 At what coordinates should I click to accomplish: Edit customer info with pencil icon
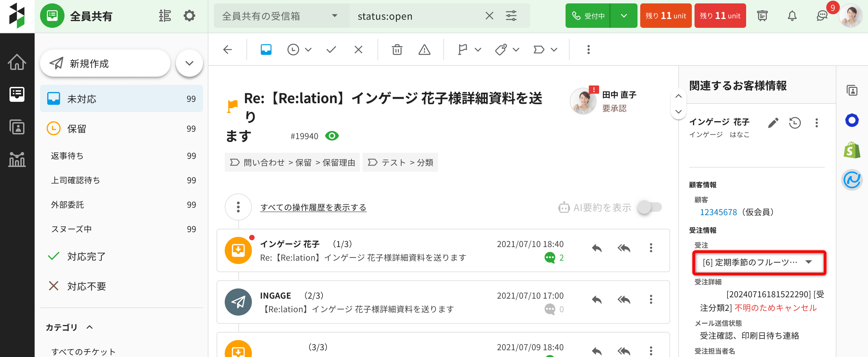pyautogui.click(x=773, y=123)
